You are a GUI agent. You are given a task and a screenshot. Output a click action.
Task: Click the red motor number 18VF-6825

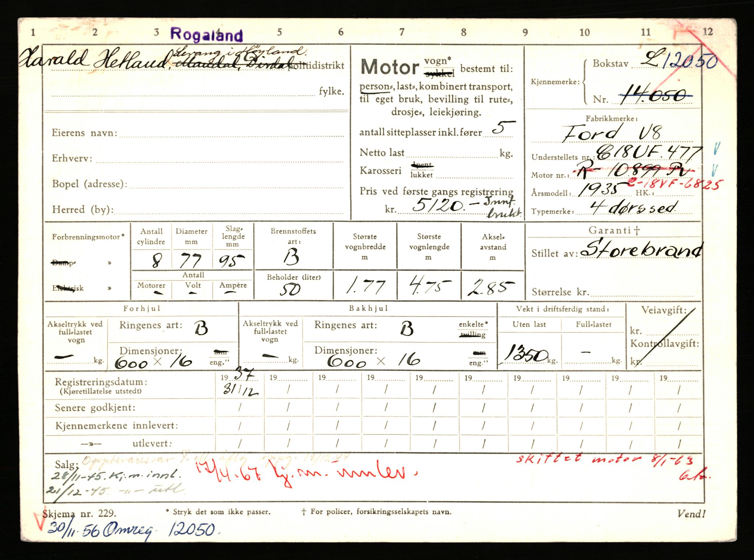pos(675,184)
